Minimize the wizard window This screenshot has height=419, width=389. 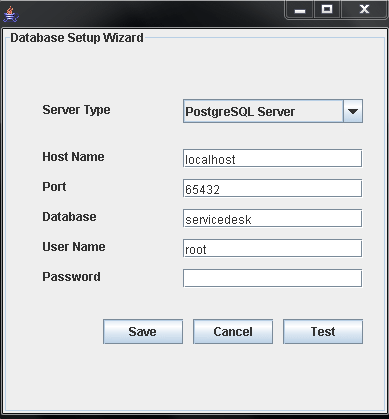300,9
